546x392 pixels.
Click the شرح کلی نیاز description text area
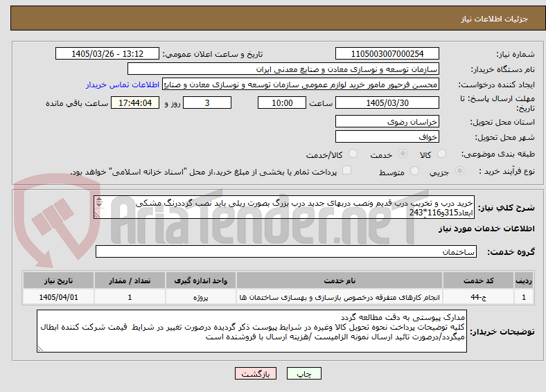pyautogui.click(x=284, y=207)
